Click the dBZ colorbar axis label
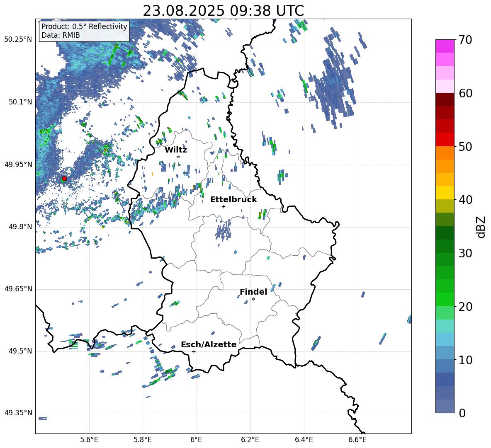The image size is (491, 448). [x=481, y=227]
